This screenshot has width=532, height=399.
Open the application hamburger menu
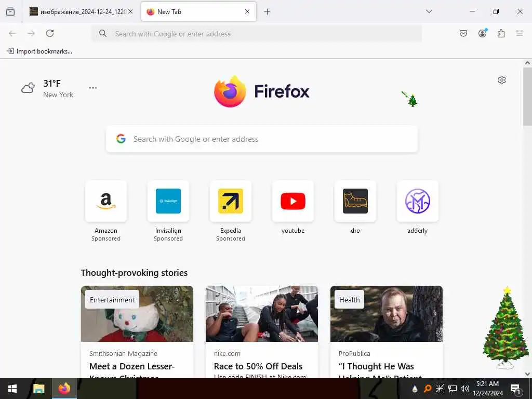520,33
